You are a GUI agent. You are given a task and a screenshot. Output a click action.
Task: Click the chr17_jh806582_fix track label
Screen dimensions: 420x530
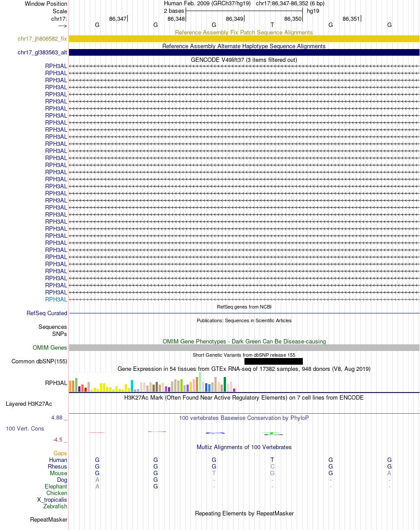(42, 39)
